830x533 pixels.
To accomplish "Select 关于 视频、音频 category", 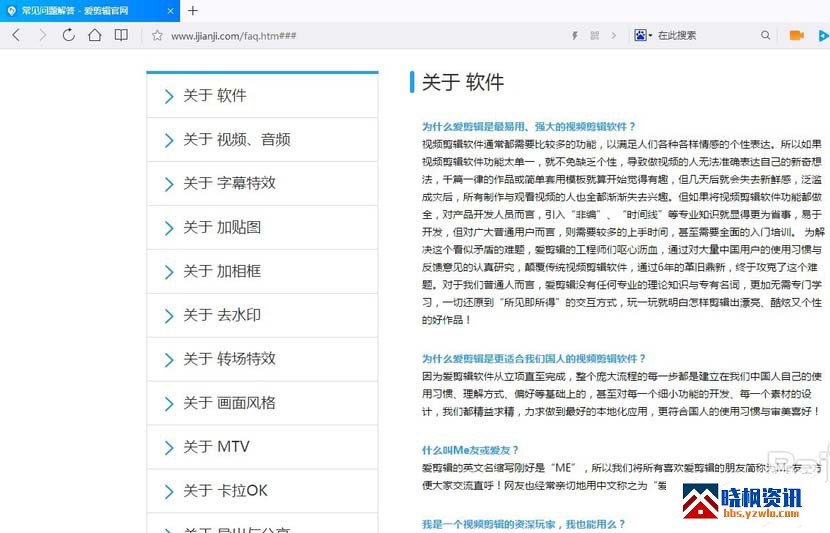I will (262, 140).
